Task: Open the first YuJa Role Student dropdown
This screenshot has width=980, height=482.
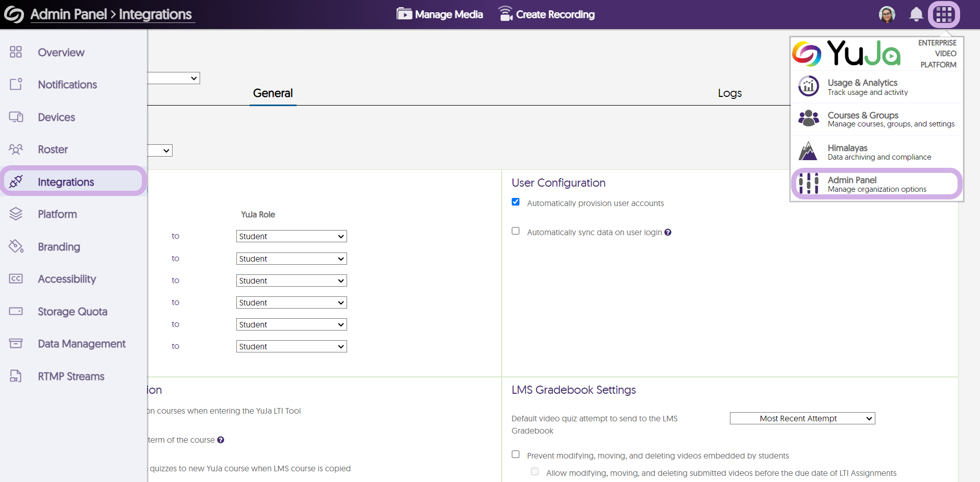Action: click(x=291, y=236)
